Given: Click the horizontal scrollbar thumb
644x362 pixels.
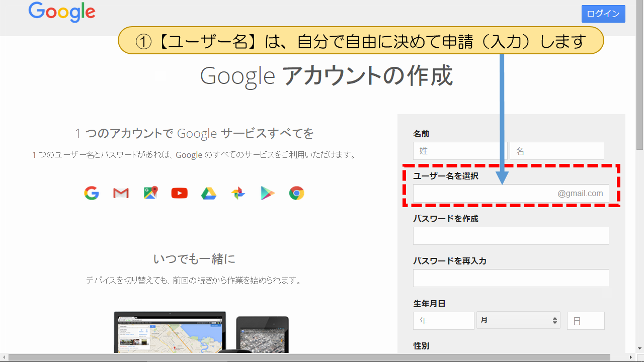Looking at the screenshot, I should click(309, 357).
